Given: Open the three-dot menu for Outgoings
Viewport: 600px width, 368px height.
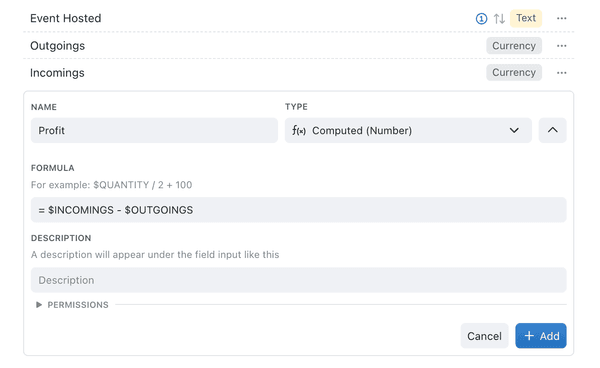Looking at the screenshot, I should pyautogui.click(x=561, y=46).
